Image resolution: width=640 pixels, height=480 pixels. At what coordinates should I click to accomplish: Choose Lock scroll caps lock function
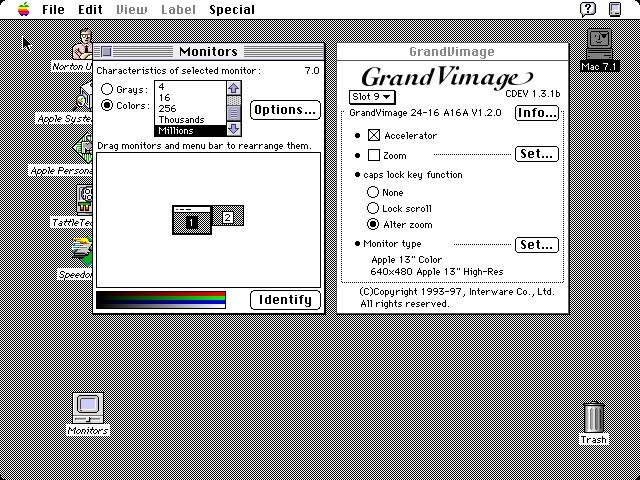click(373, 208)
